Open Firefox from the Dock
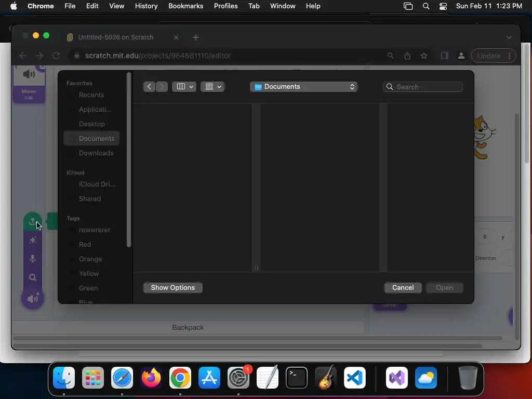Screen dimensions: 532x399 (151, 378)
